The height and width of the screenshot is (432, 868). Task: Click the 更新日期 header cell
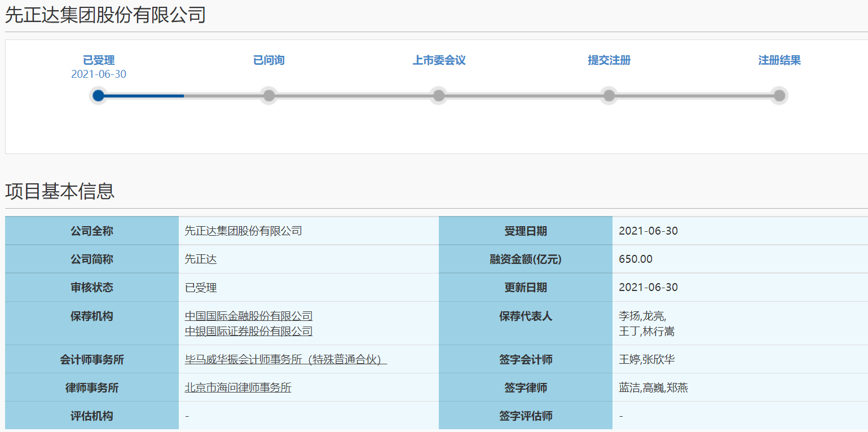point(526,287)
